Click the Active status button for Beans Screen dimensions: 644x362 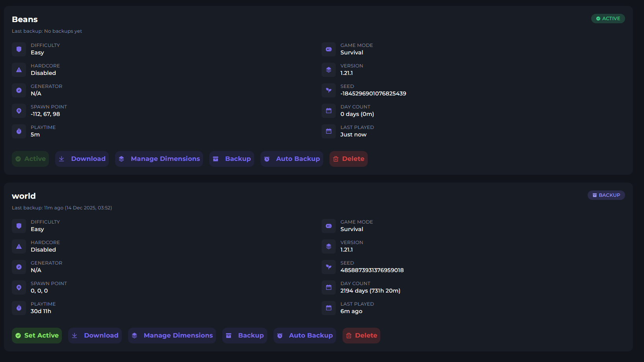30,159
